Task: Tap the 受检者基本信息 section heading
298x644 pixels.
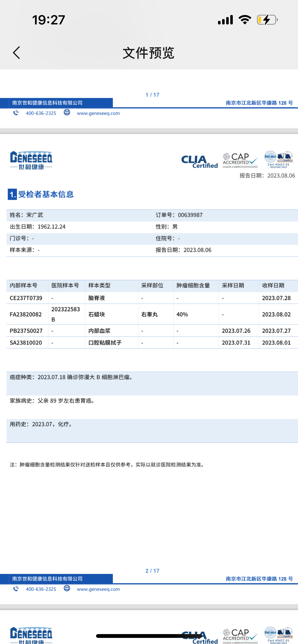Action: point(46,194)
